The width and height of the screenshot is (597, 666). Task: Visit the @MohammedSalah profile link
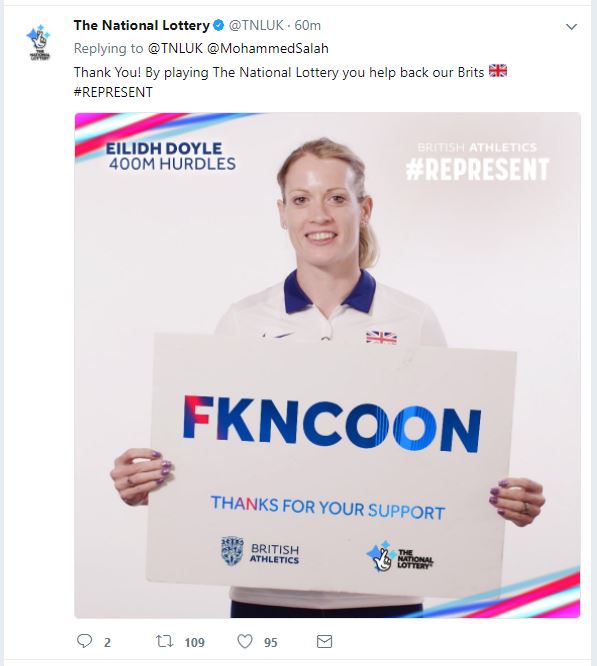[268, 48]
